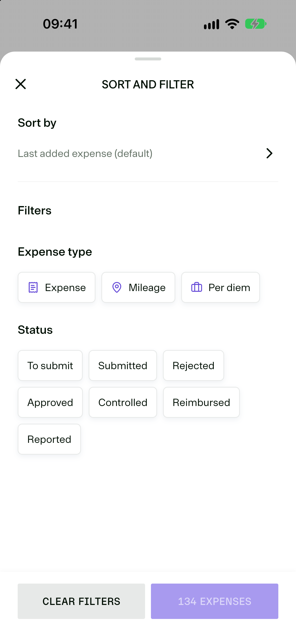Image resolution: width=296 pixels, height=644 pixels.
Task: Grab the sheet drag handle
Action: [x=148, y=59]
